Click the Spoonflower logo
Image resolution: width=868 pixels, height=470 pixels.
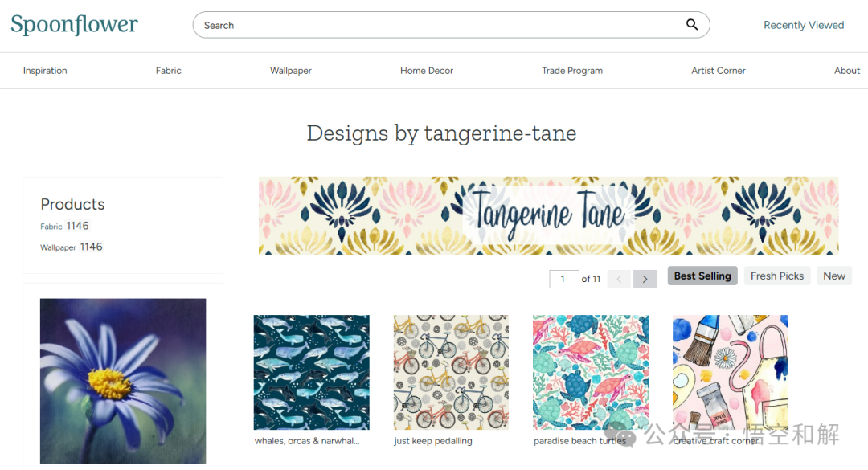[74, 25]
